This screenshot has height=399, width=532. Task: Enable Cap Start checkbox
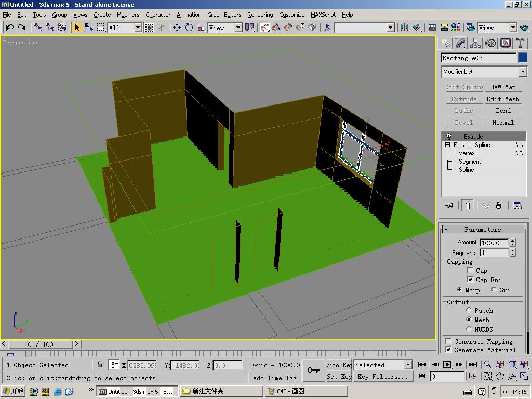coord(470,270)
